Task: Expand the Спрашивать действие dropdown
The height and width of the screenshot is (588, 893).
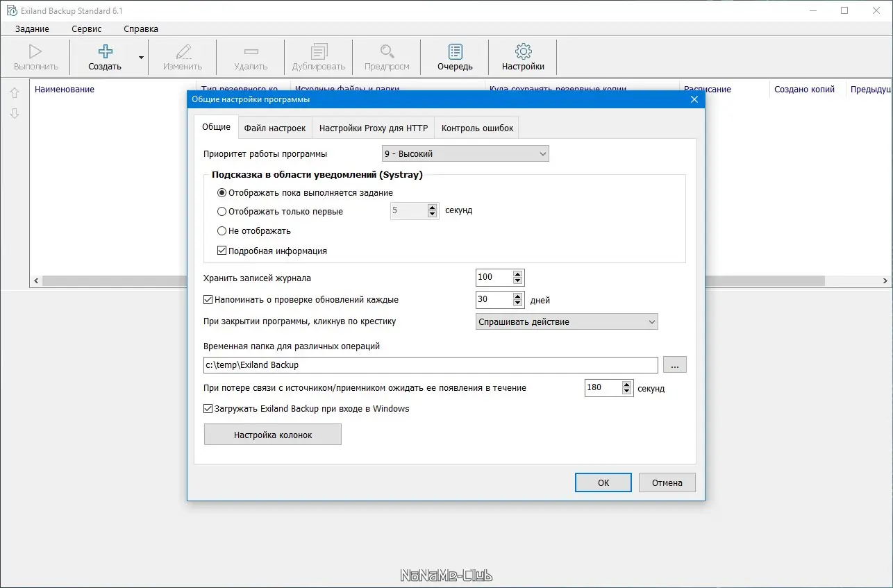Action: 567,322
